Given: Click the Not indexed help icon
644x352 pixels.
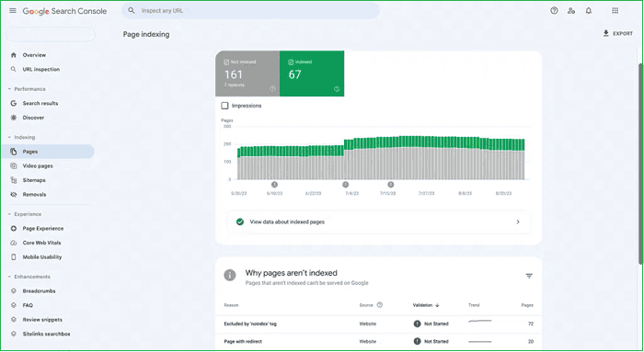Looking at the screenshot, I should (272, 88).
